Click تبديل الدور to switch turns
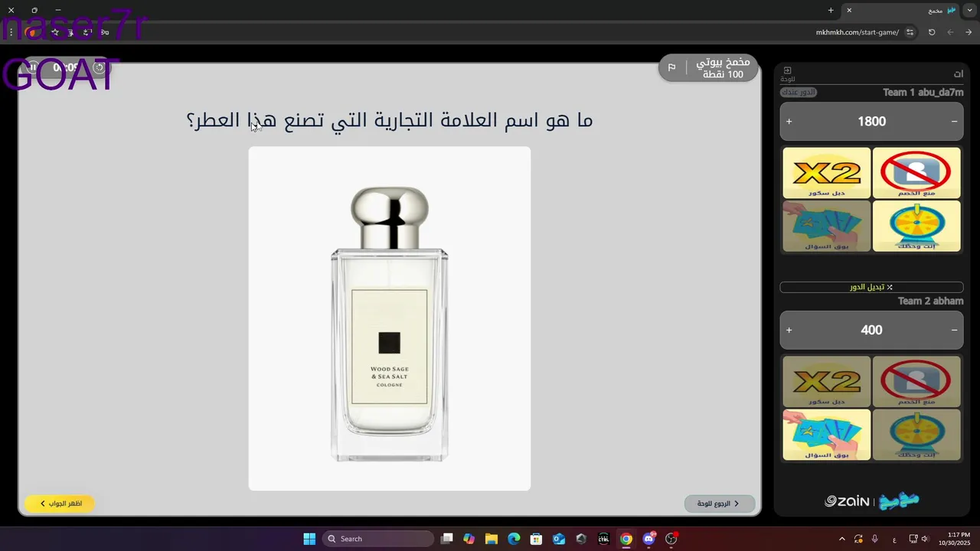The image size is (980, 551). (871, 287)
